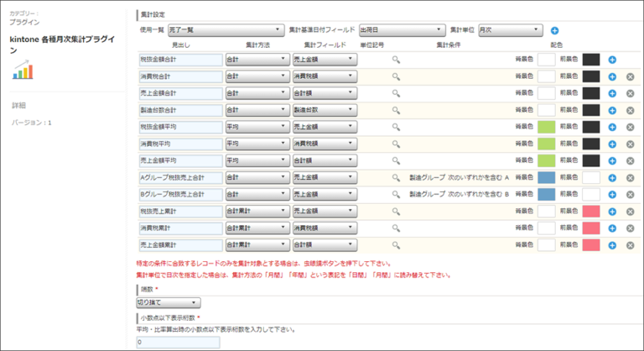The image size is (644, 351).
Task: Click magnifier icon in 税抜金額合計 row
Action: pos(396,60)
